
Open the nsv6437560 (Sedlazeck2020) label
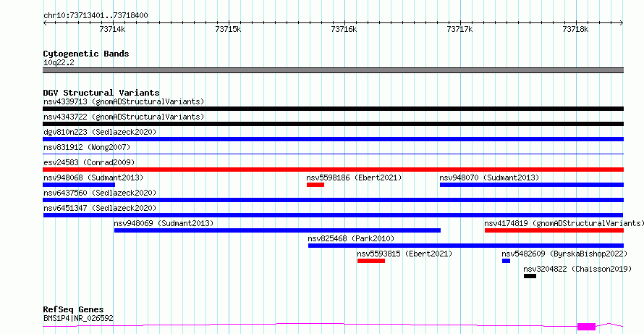tap(100, 193)
